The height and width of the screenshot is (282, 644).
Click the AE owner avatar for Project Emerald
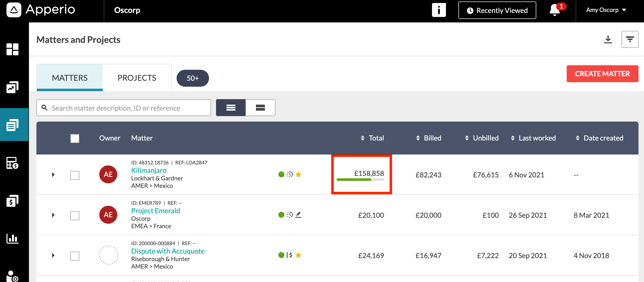pyautogui.click(x=108, y=215)
